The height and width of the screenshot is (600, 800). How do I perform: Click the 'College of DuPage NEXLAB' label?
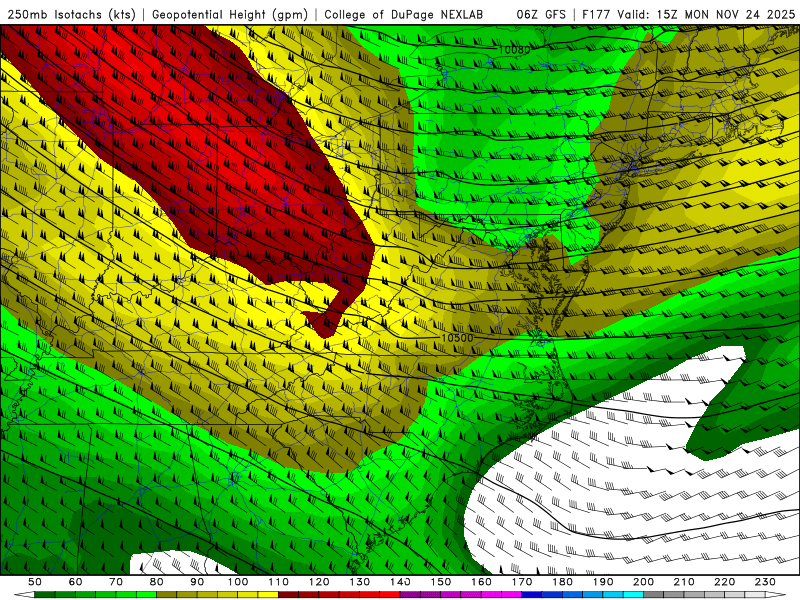(x=404, y=14)
